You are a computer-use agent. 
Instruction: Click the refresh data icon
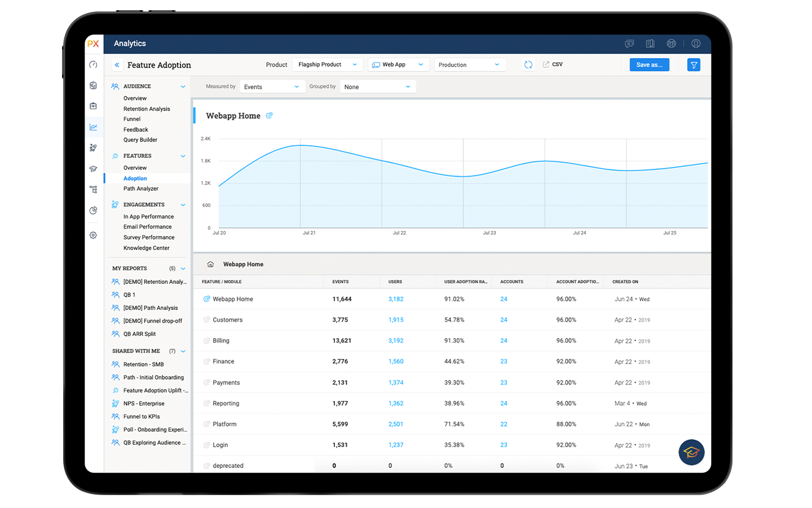click(x=528, y=65)
